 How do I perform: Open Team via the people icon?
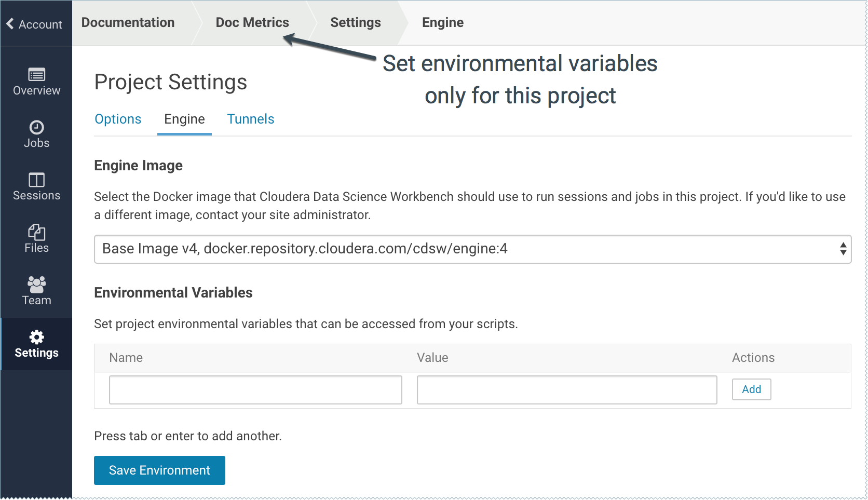(x=36, y=285)
